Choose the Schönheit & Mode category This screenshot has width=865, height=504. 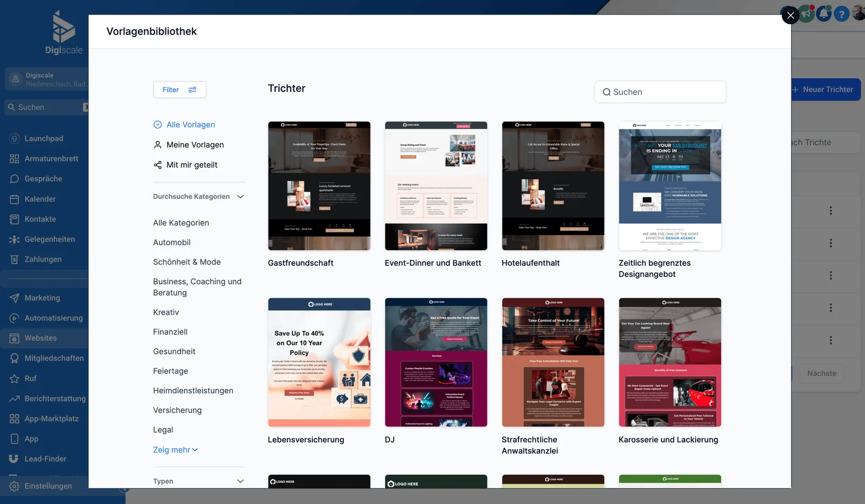click(187, 262)
